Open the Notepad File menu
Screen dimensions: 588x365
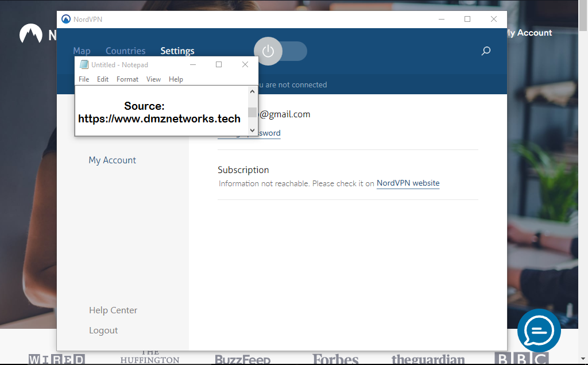tap(84, 79)
